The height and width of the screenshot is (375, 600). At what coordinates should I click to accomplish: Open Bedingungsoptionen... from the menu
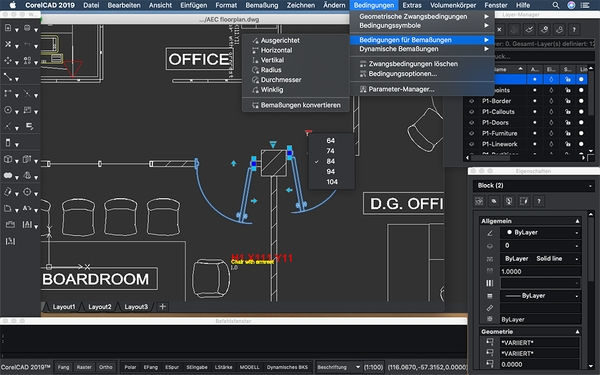pos(422,74)
